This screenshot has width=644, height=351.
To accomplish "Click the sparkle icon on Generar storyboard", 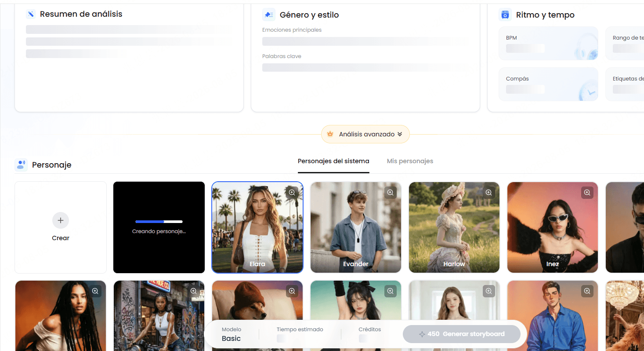I will (x=422, y=334).
